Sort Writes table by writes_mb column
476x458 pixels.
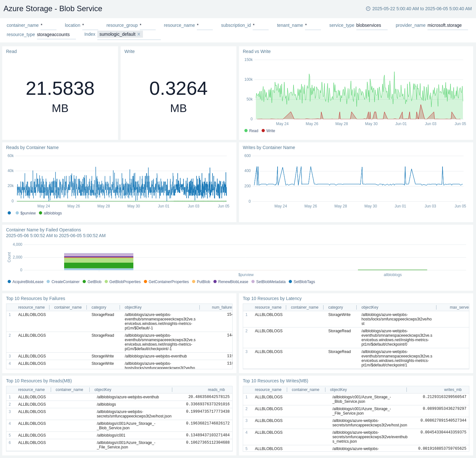click(x=453, y=390)
